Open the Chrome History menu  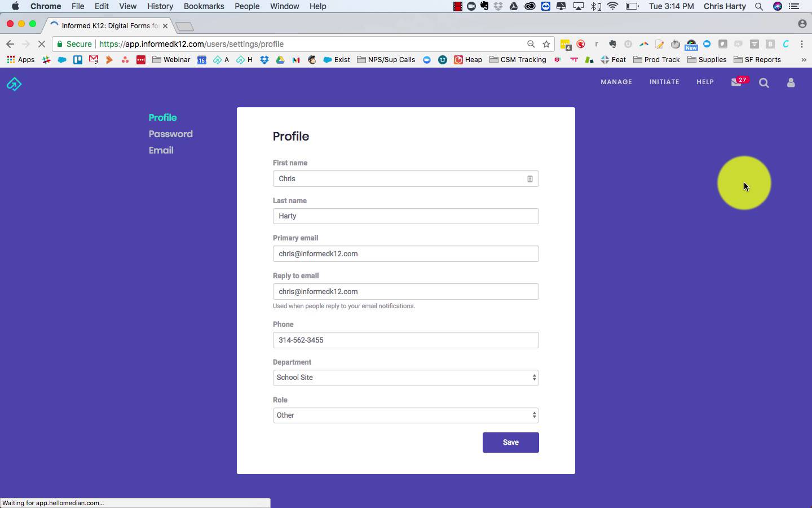[160, 6]
